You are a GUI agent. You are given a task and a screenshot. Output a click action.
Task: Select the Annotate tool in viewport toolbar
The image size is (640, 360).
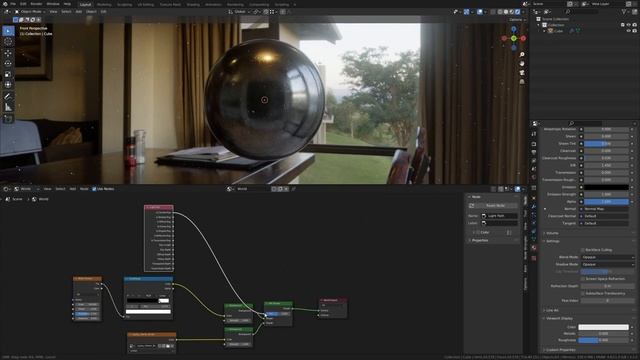pos(8,96)
